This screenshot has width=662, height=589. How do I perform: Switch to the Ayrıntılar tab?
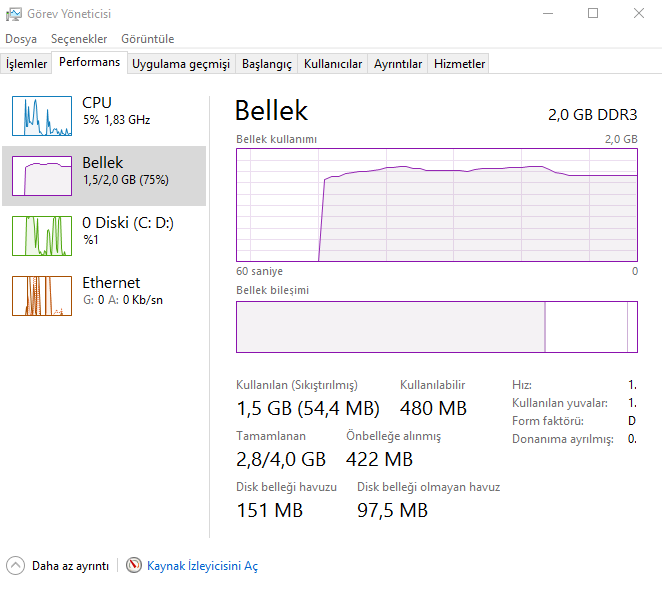(398, 64)
